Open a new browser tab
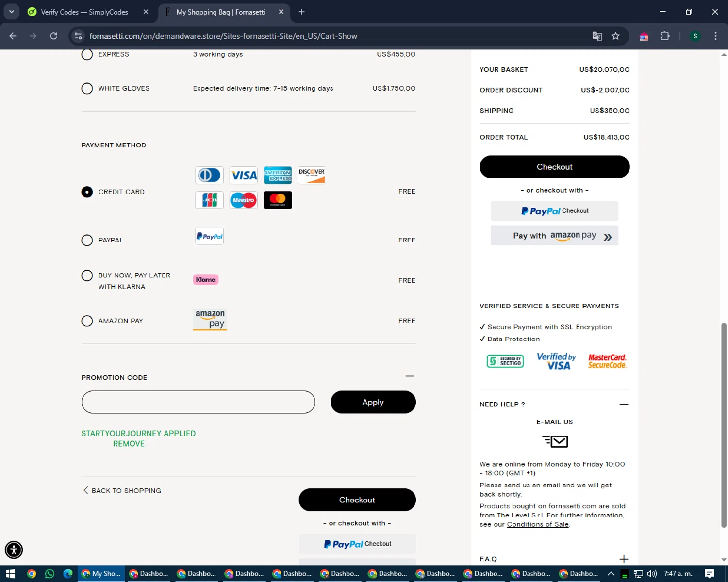 301,12
